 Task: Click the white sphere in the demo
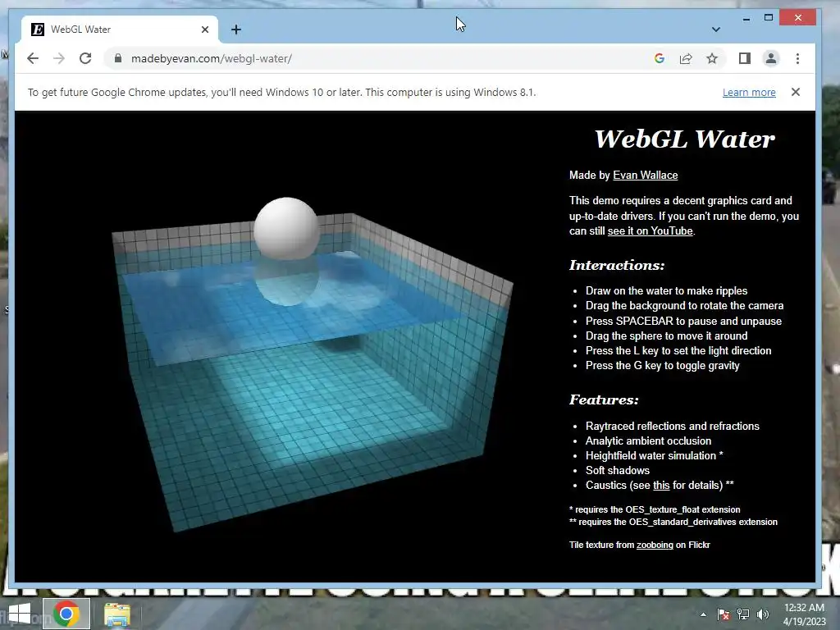(286, 228)
